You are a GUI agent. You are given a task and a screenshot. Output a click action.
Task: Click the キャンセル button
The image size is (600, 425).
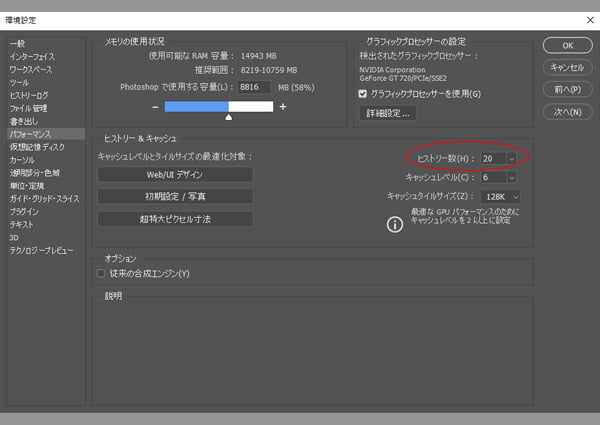567,66
